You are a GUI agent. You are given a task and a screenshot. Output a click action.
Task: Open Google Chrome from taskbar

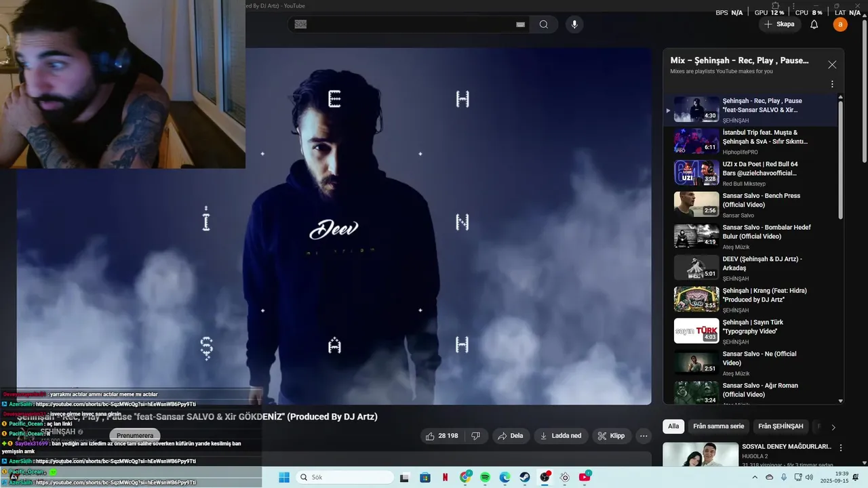point(465,477)
